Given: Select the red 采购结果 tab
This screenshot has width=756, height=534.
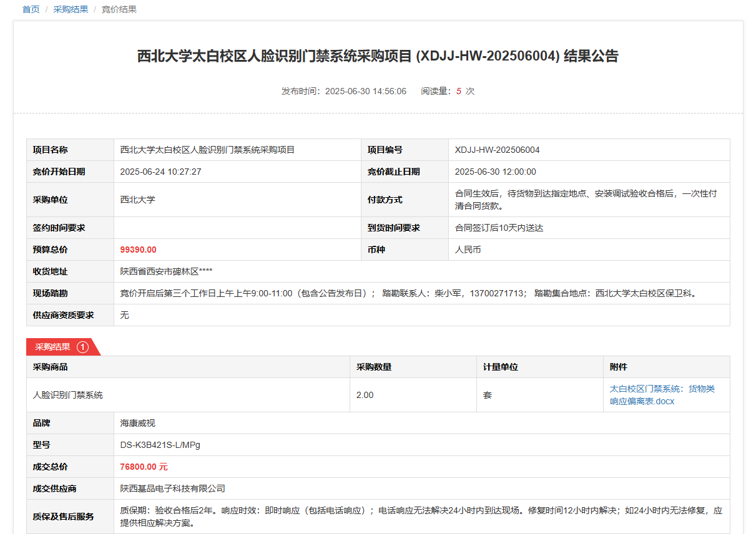Looking at the screenshot, I should [53, 347].
